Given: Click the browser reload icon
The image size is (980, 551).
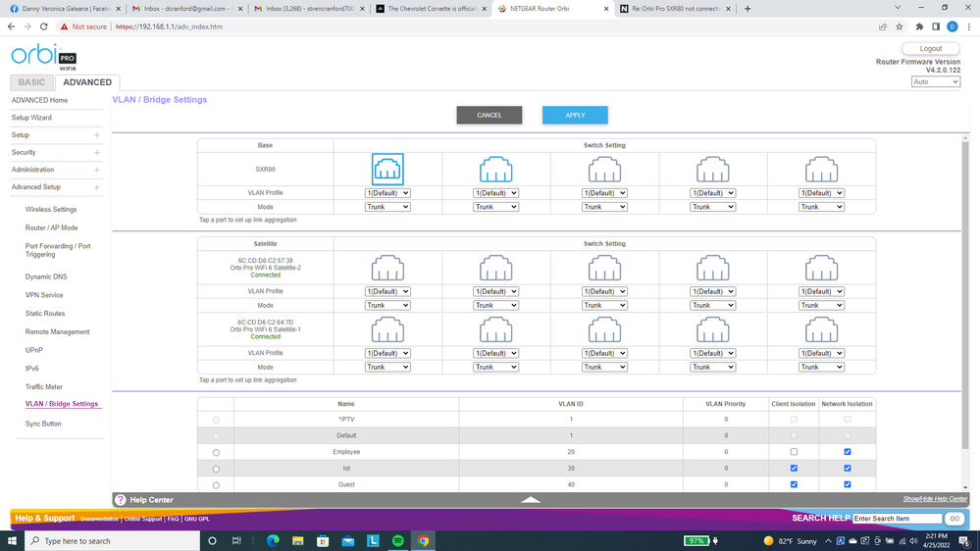Looking at the screenshot, I should point(44,26).
